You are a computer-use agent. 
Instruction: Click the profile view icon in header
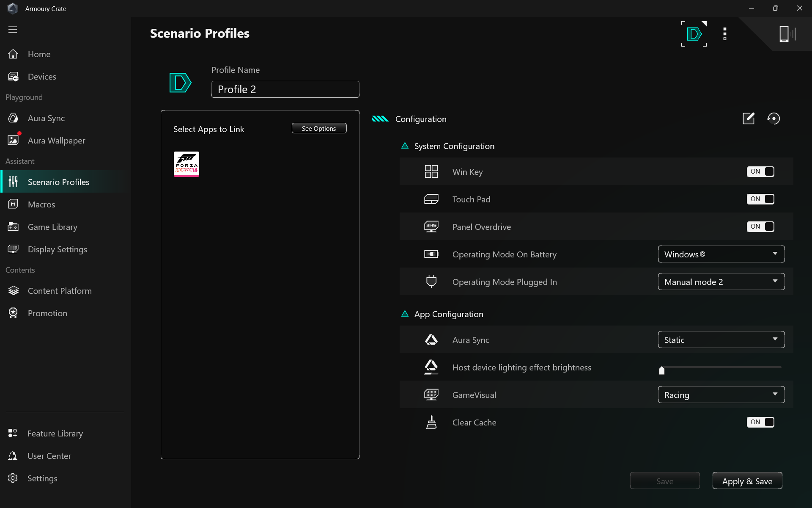click(x=694, y=34)
